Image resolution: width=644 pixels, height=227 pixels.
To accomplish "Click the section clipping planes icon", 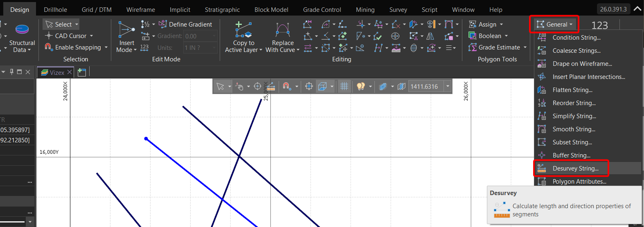I will 401,86.
